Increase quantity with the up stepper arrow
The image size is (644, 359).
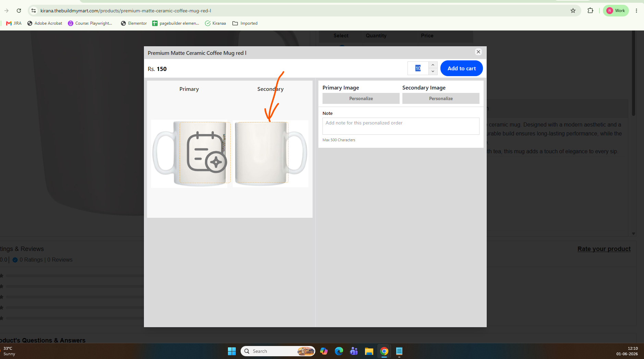433,65
